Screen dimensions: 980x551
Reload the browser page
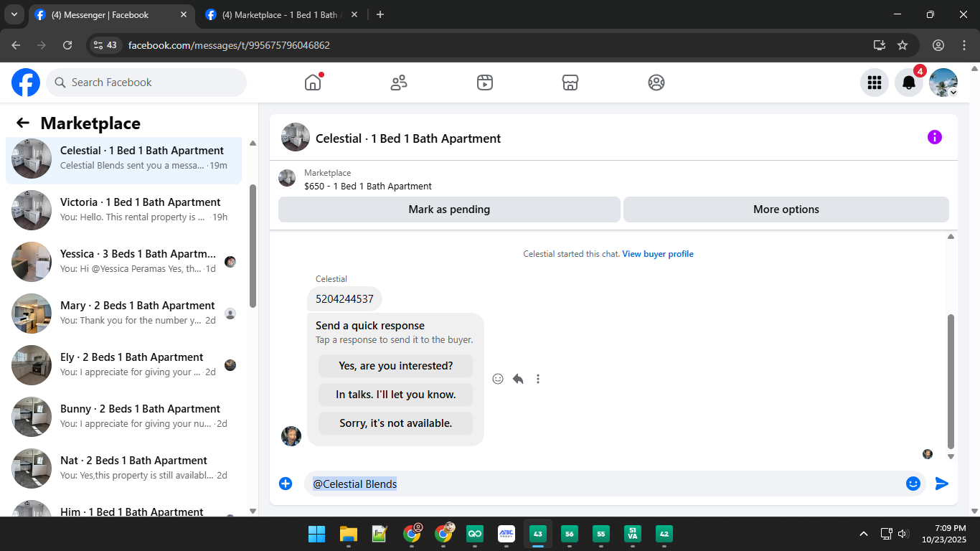(x=67, y=45)
